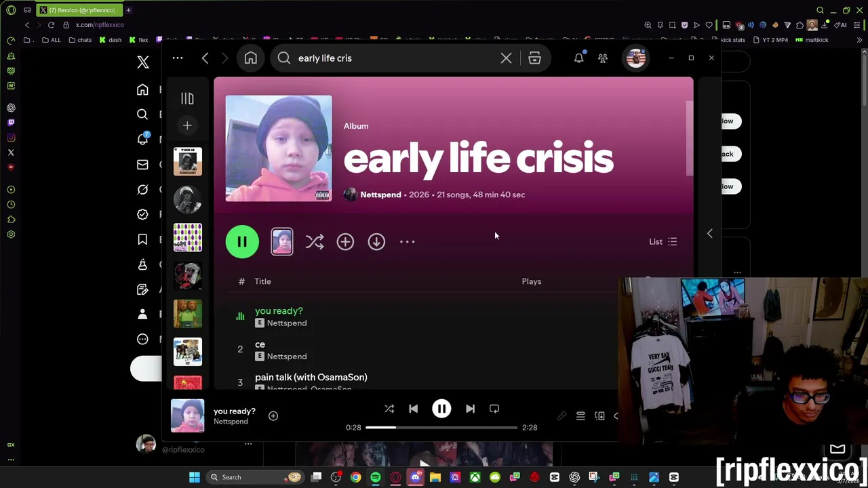
Task: Clear the 'early life cris' search text
Action: [x=506, y=58]
